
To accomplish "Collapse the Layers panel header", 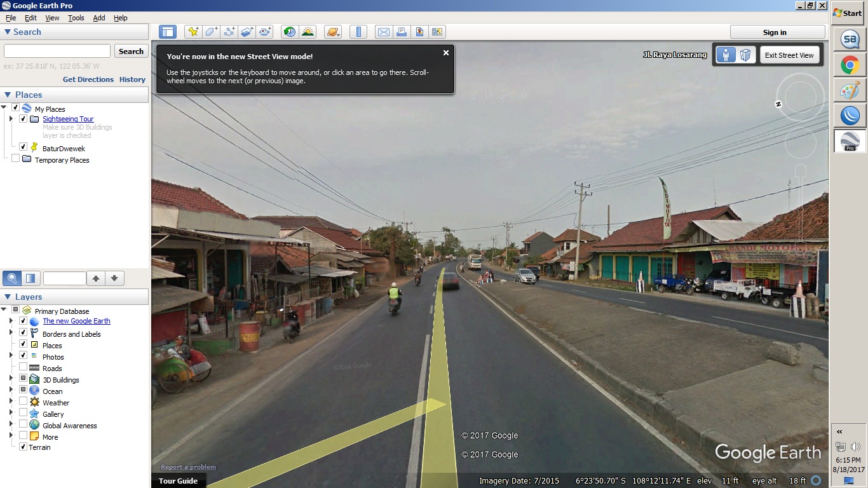I will (x=75, y=297).
